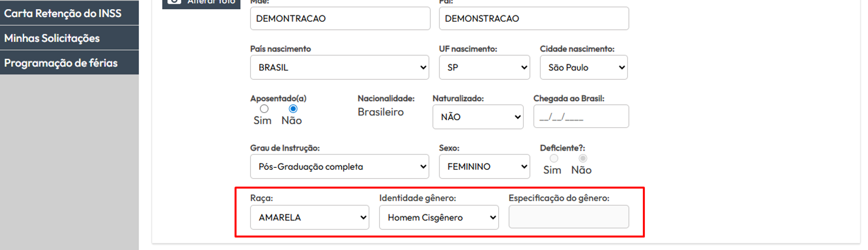The image size is (868, 250).
Task: Expand Grau de Instrução dropdown
Action: (340, 166)
